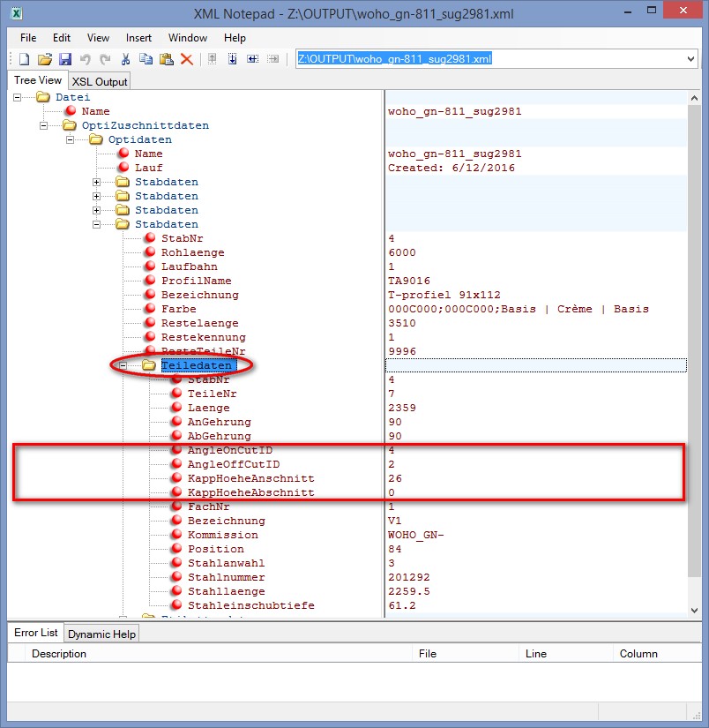Image resolution: width=709 pixels, height=728 pixels.
Task: Expand the second Stabdaten node
Action: coord(96,196)
